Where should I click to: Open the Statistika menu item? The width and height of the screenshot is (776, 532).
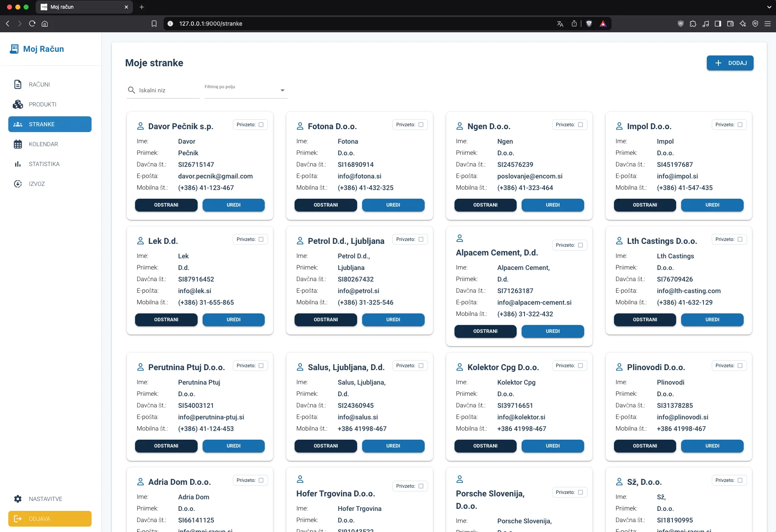tap(50, 164)
